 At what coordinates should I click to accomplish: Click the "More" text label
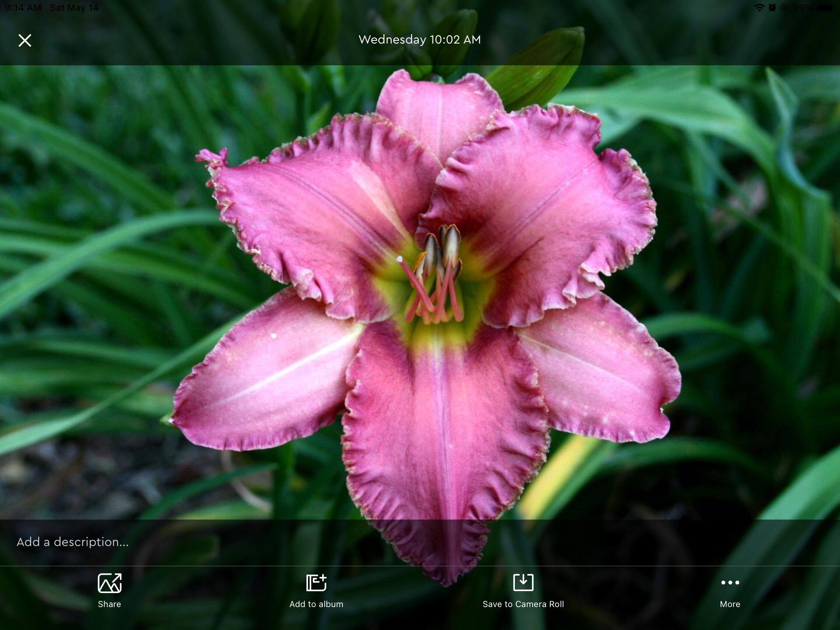point(730,604)
